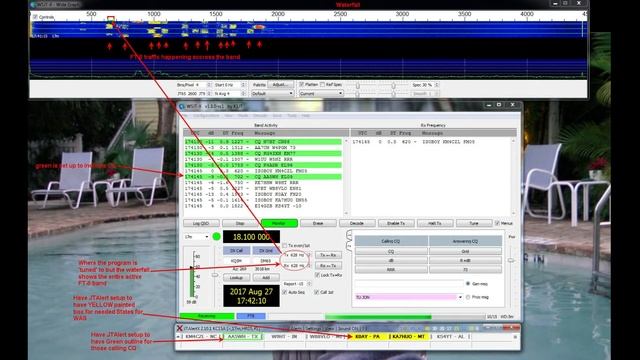Click K8AY - PA callsign in JTAlert
The height and width of the screenshot is (360, 640).
pyautogui.click(x=367, y=336)
